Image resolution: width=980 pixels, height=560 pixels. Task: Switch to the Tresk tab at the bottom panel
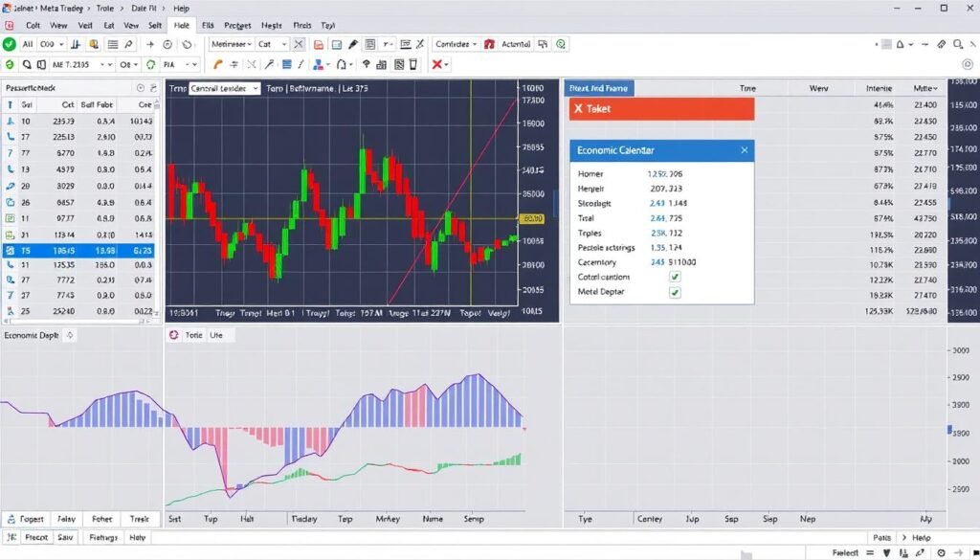tap(139, 519)
